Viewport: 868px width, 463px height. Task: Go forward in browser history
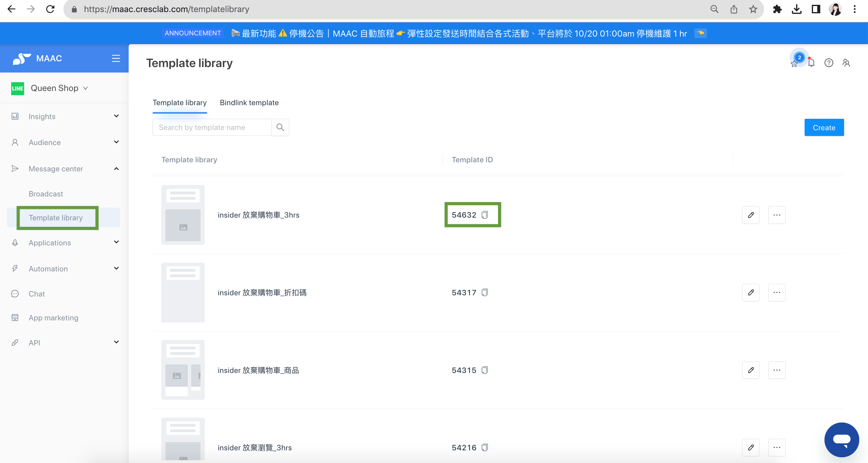pyautogui.click(x=31, y=9)
